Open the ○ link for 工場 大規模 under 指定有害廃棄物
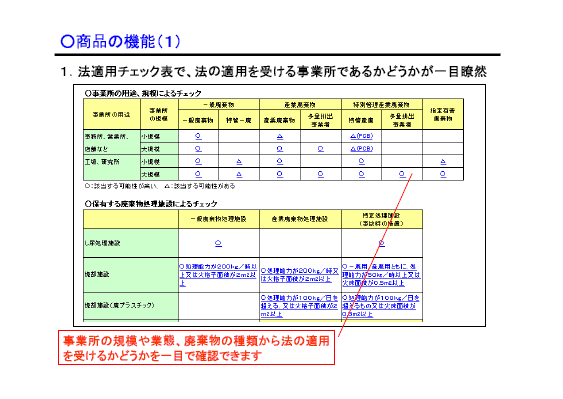The width and height of the screenshot is (563, 399). point(443,174)
